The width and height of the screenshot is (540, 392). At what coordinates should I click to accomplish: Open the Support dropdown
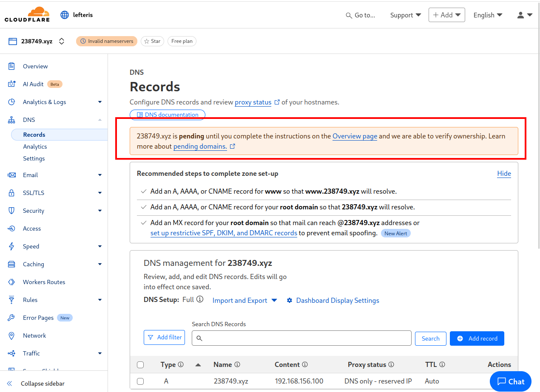click(406, 15)
